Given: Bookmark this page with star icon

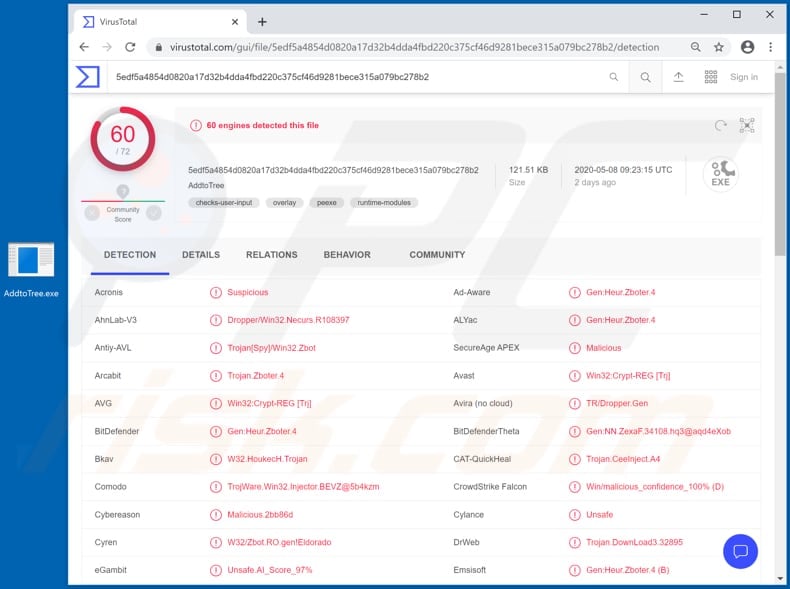Looking at the screenshot, I should pos(719,47).
